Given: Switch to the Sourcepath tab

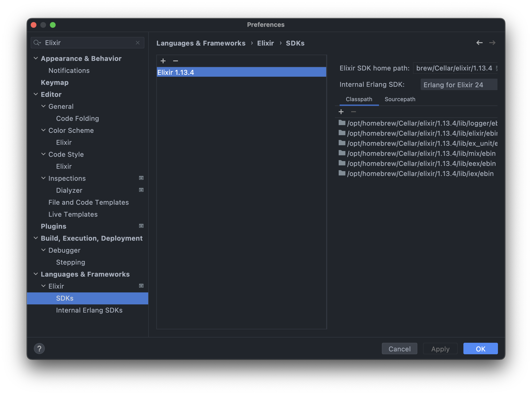Looking at the screenshot, I should pos(400,99).
